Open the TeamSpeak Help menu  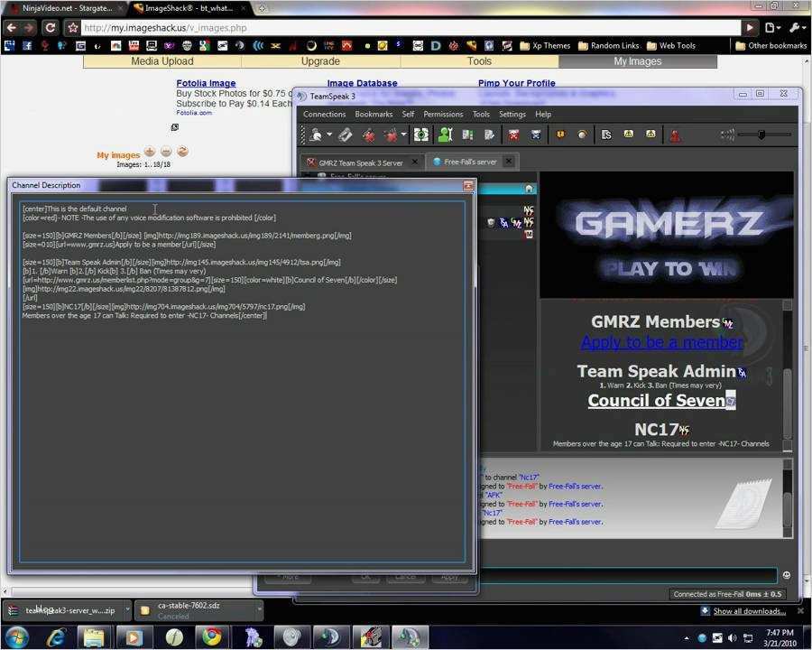click(543, 114)
